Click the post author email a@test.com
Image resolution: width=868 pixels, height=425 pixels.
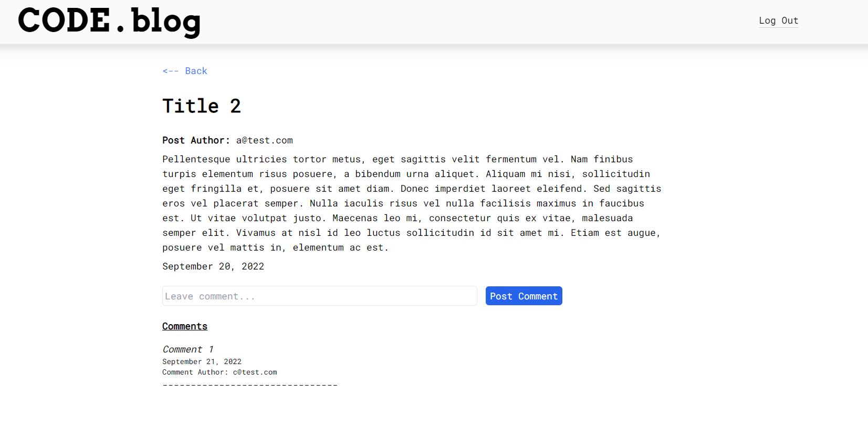(x=265, y=140)
